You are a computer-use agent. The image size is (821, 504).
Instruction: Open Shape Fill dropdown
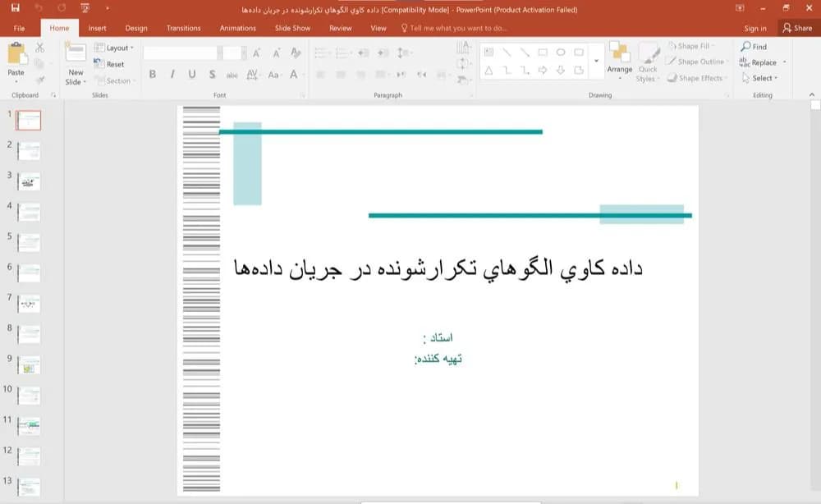point(692,46)
